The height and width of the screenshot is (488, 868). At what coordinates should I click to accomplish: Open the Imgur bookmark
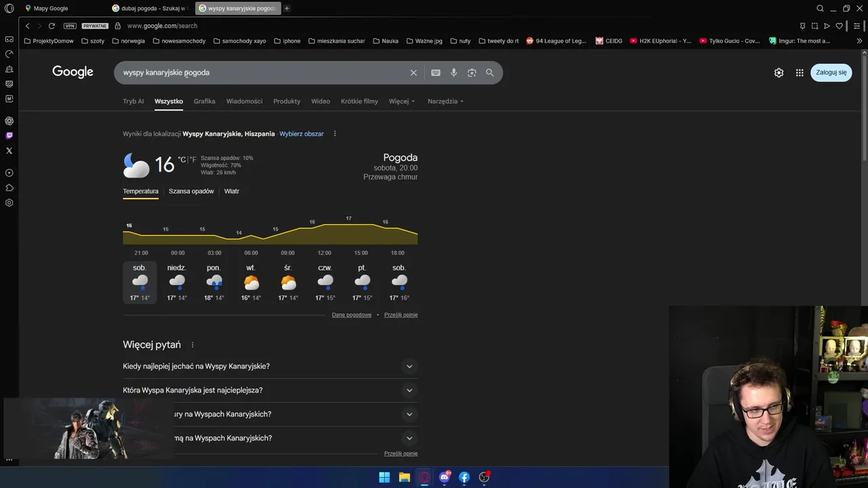point(800,41)
